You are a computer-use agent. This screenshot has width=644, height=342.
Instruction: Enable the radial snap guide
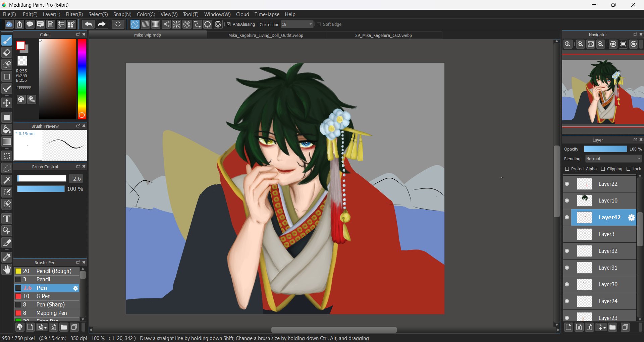tap(176, 24)
